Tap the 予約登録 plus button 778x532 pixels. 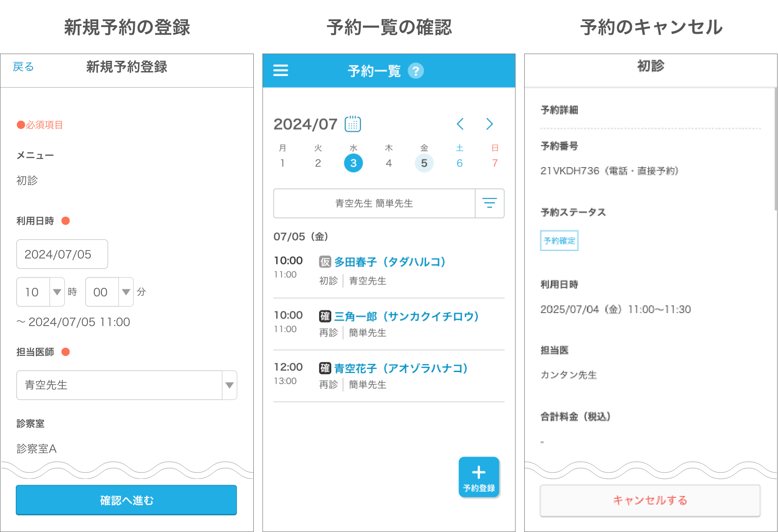click(479, 477)
